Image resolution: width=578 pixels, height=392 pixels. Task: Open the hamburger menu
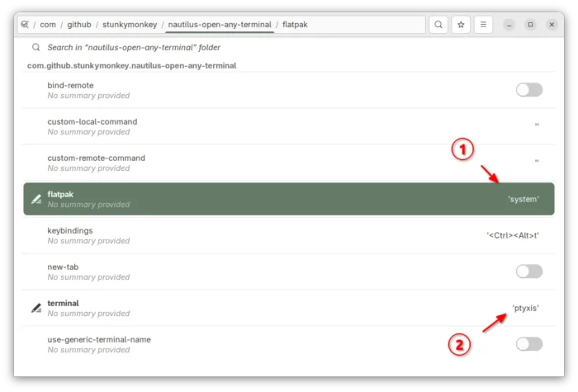click(484, 25)
